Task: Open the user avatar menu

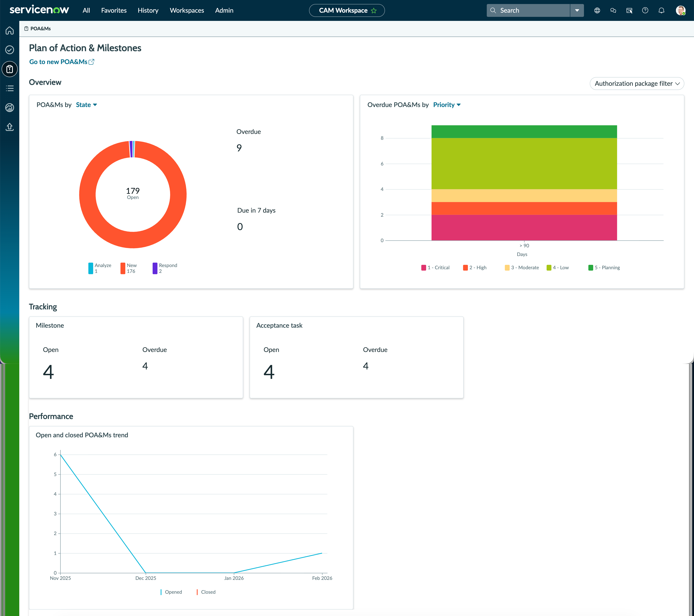Action: [x=680, y=10]
